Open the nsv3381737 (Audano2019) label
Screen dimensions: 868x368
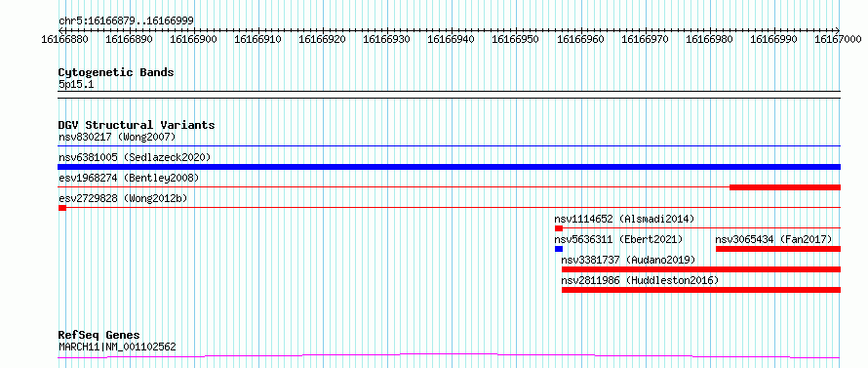[x=628, y=260]
